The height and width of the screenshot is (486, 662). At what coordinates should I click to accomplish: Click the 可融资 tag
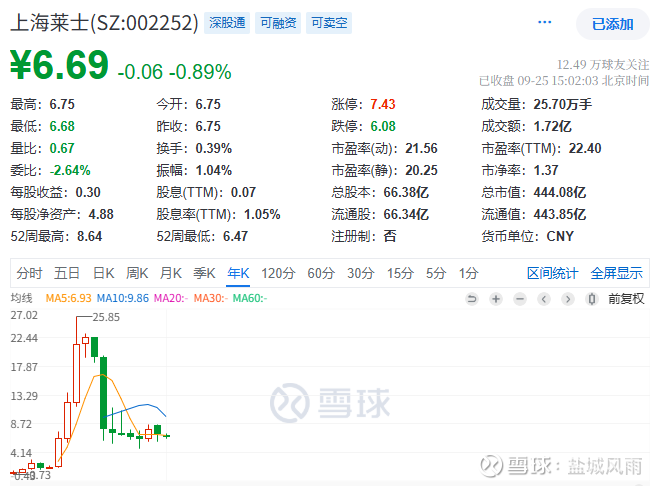[278, 23]
